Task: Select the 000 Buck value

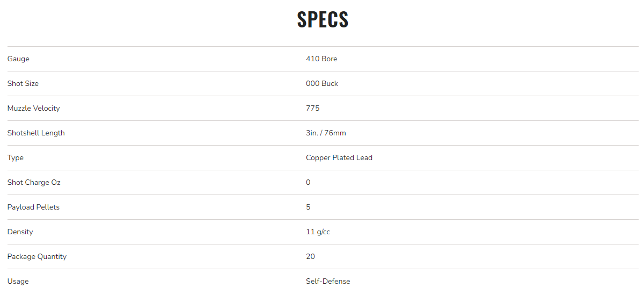Action: (x=322, y=84)
